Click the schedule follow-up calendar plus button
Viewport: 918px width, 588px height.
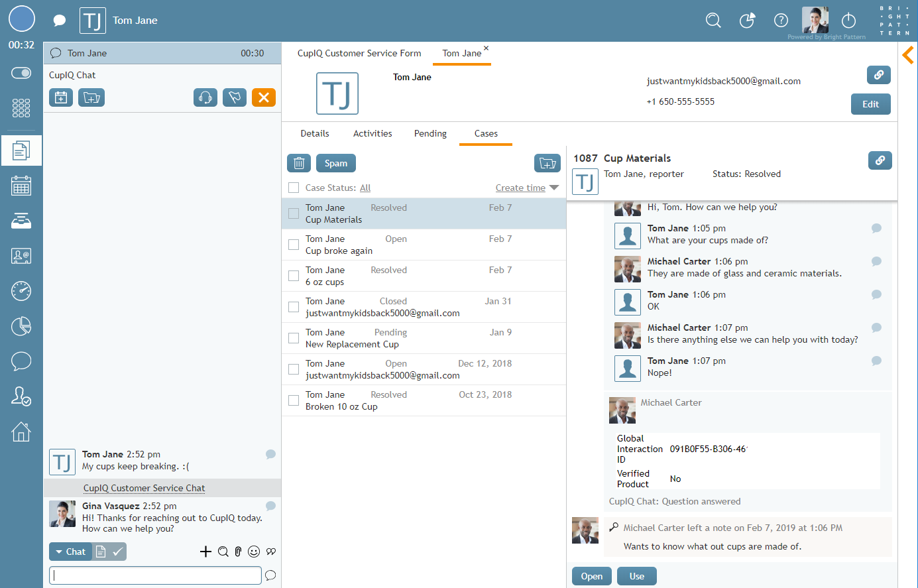(61, 97)
